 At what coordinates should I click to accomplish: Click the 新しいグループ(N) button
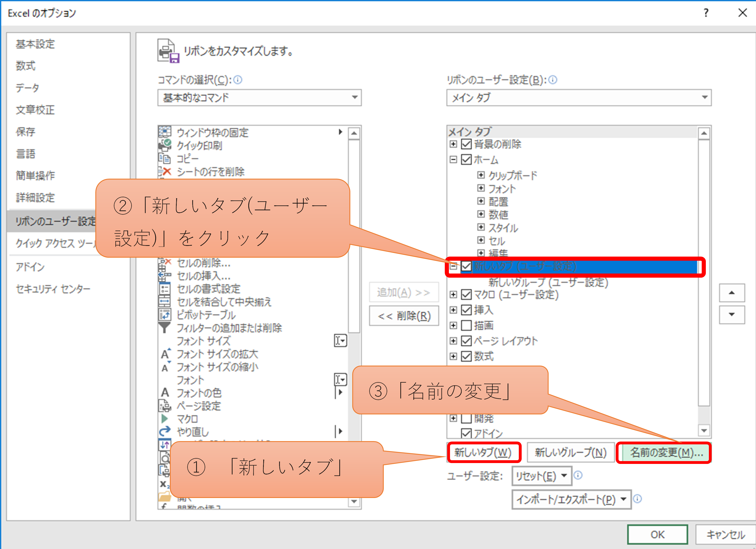571,452
